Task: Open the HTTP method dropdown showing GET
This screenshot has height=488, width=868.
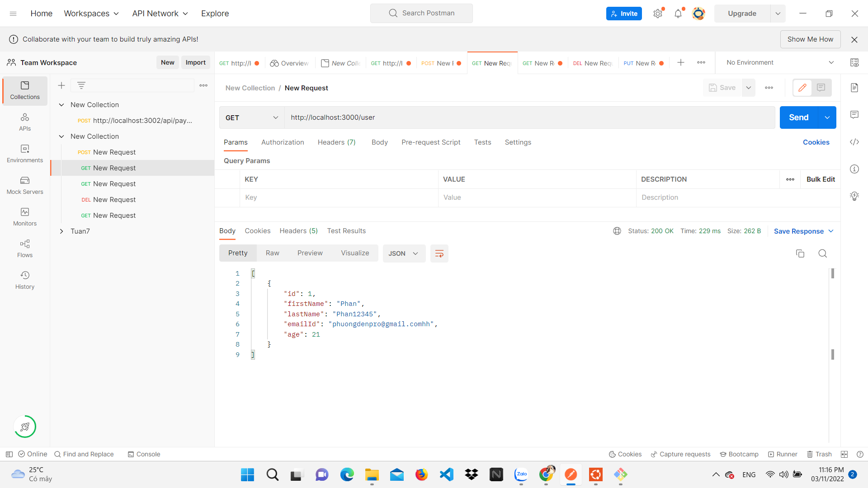Action: coord(251,117)
